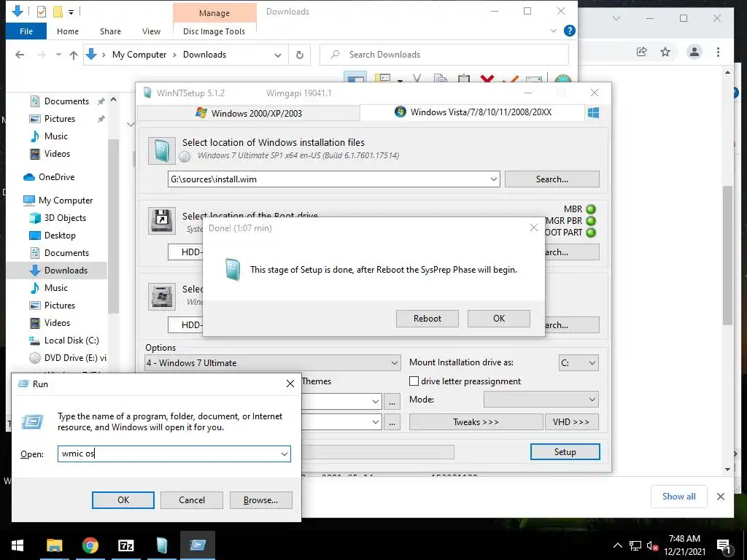
Task: Open the Windows 7 Ultimate edition dropdown
Action: (395, 363)
